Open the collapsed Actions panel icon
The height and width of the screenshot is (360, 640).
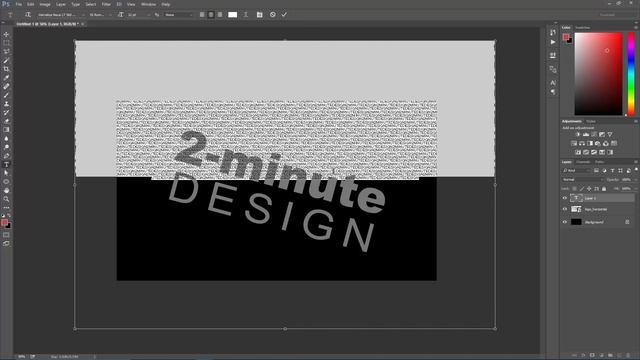click(x=553, y=42)
